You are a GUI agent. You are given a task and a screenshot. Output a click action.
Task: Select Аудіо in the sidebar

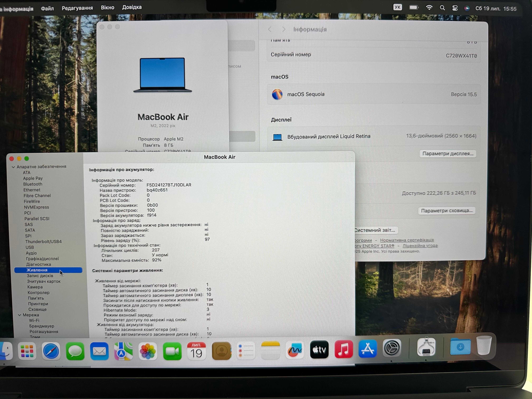[x=31, y=253]
